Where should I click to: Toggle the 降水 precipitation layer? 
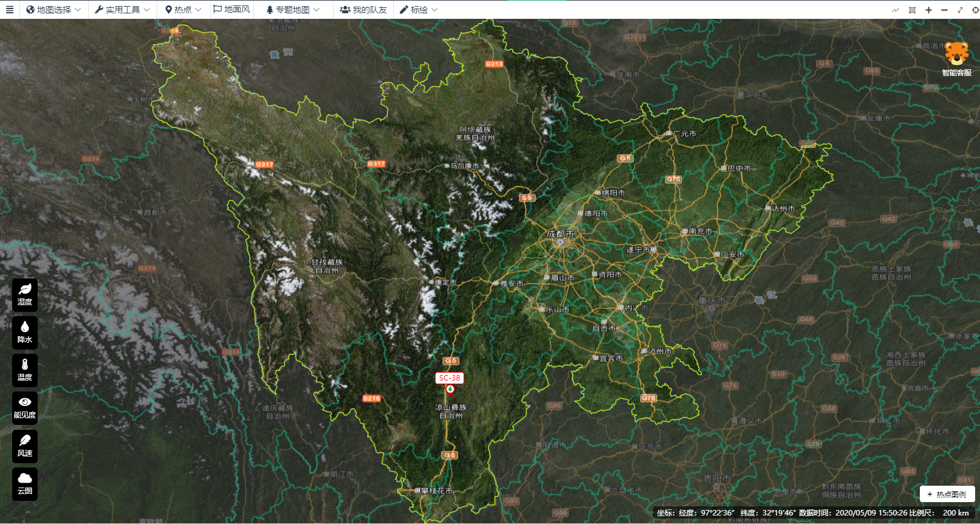(x=25, y=333)
